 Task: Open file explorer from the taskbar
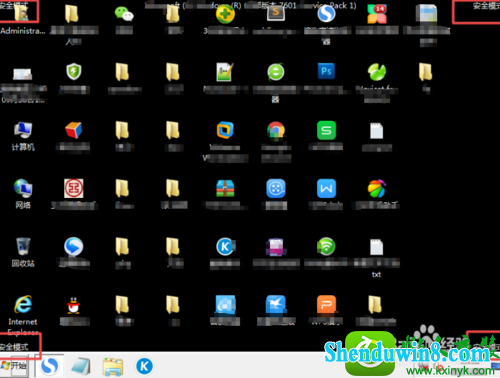(x=113, y=367)
